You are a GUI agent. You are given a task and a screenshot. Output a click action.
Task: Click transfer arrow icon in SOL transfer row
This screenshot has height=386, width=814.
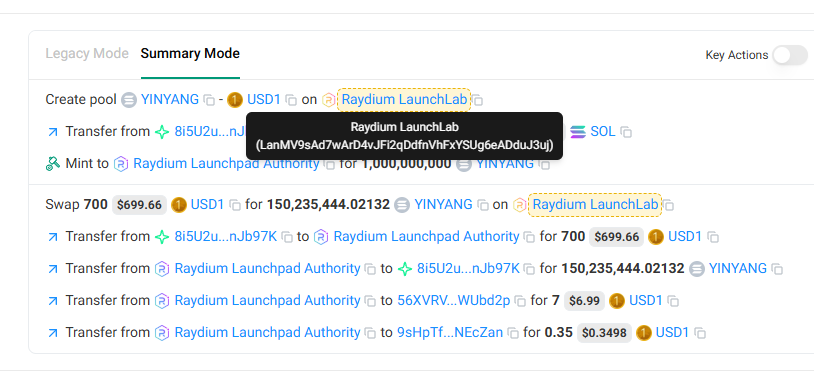pos(52,132)
